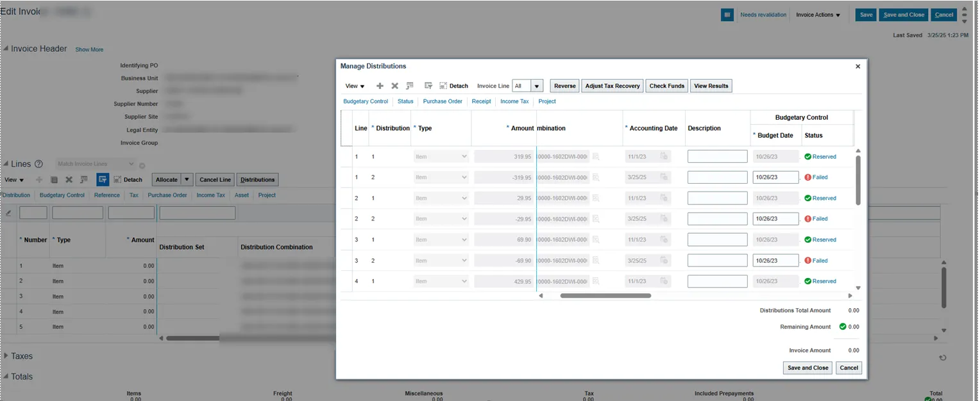Click the Delete X icon in Manage Distributions toolbar
The image size is (980, 401).
tap(395, 86)
